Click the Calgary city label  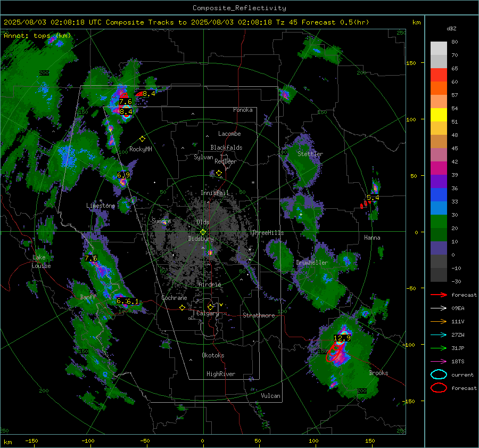coord(208,313)
